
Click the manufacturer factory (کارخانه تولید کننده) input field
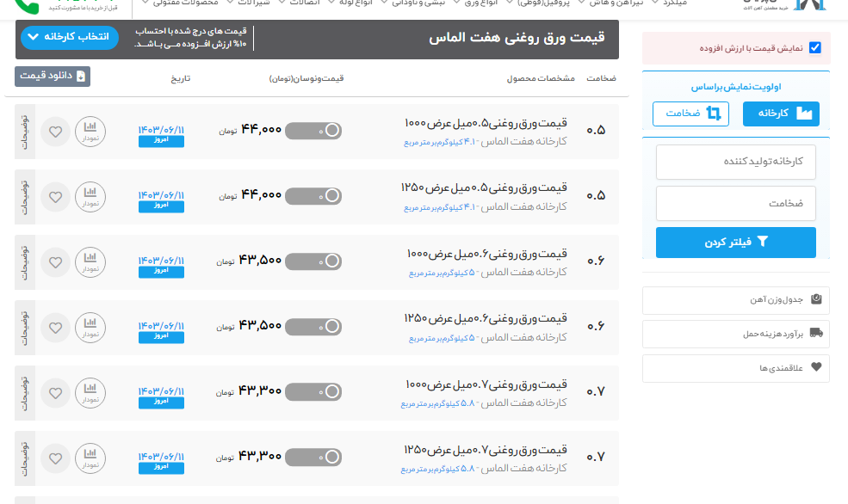pyautogui.click(x=735, y=162)
